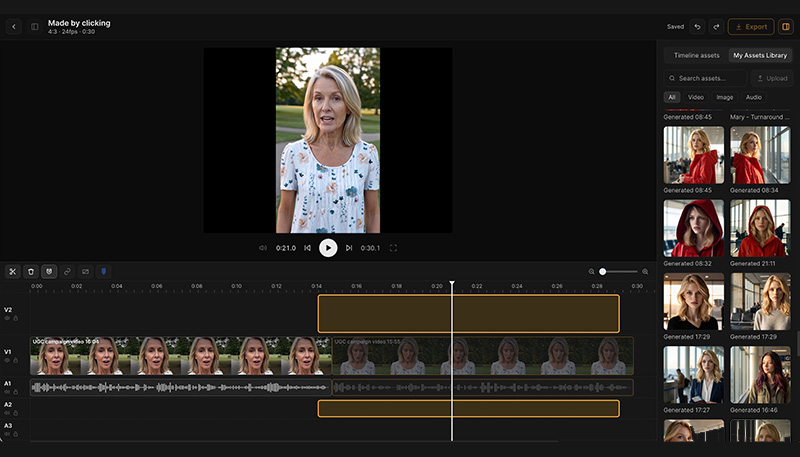Go back with the top-left arrow
Screen dimensions: 800x457
14,27
